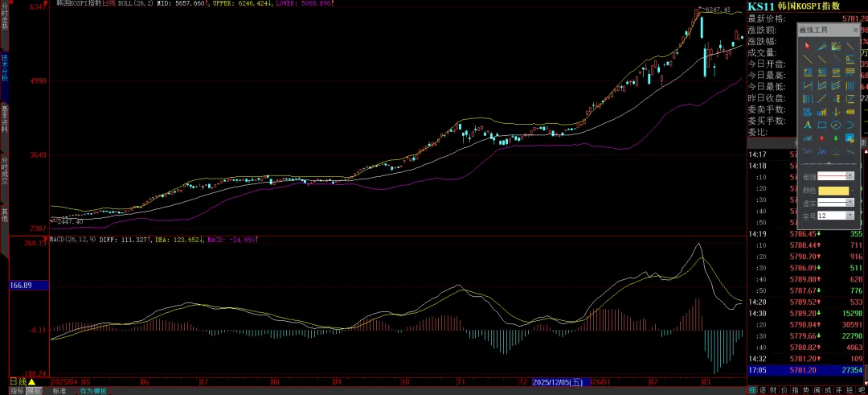The image size is (868, 395).
Task: Select the circle drawing tool
Action: [836, 125]
